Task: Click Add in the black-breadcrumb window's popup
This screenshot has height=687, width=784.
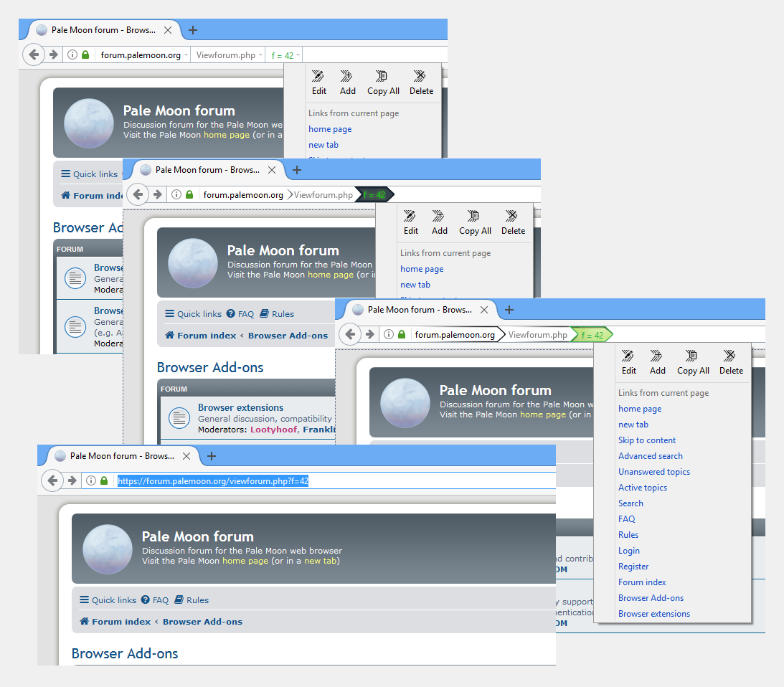Action: click(x=439, y=222)
